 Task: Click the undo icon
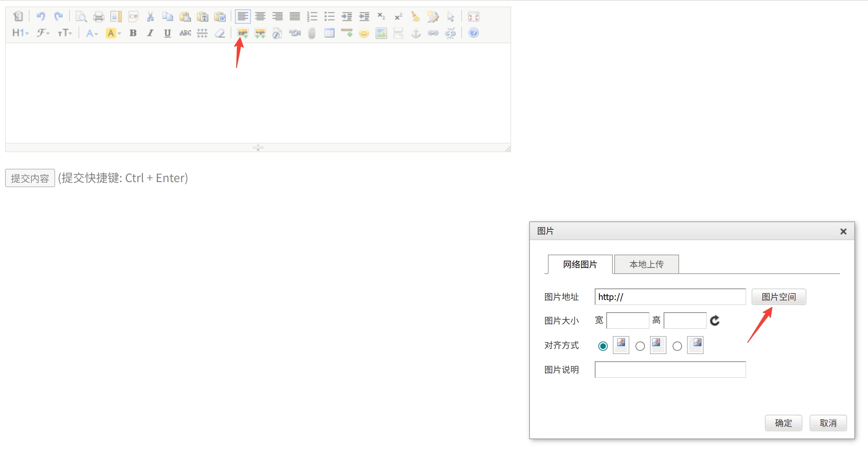41,17
